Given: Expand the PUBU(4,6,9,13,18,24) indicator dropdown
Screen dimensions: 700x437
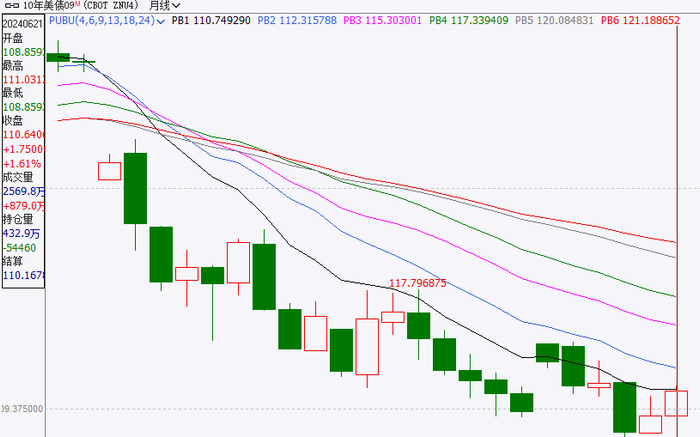Looking at the screenshot, I should (161, 21).
